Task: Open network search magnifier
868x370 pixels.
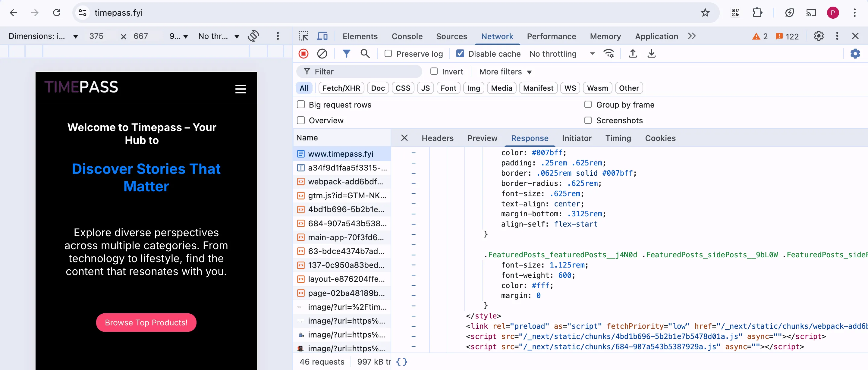Action: tap(365, 54)
